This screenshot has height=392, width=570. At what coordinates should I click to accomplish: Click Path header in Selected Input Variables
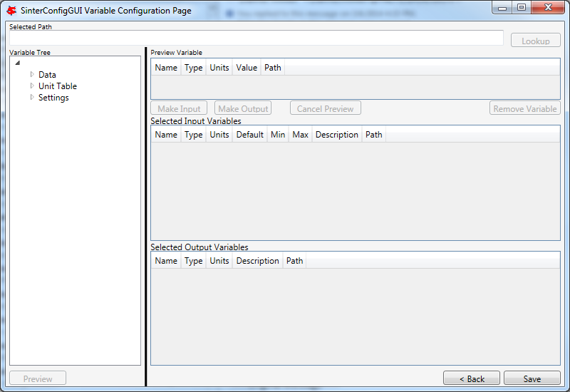point(373,134)
